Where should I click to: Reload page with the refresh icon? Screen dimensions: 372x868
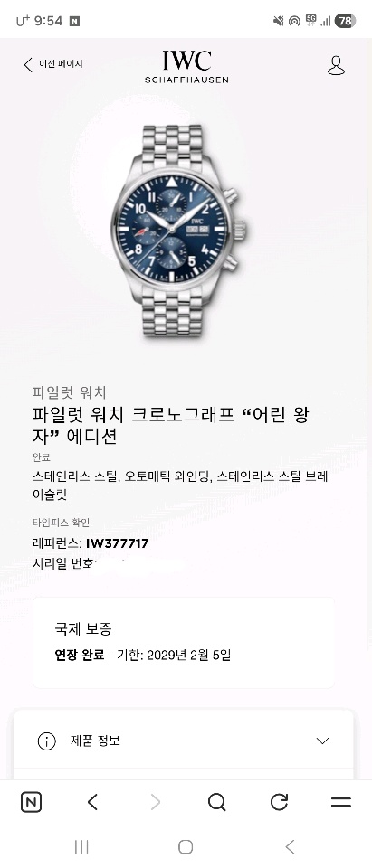[x=279, y=802]
